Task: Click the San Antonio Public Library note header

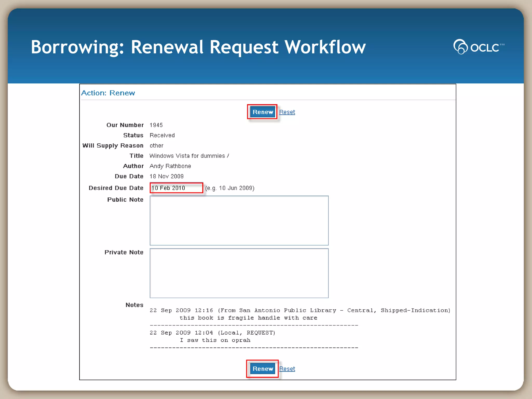Action: (300, 310)
